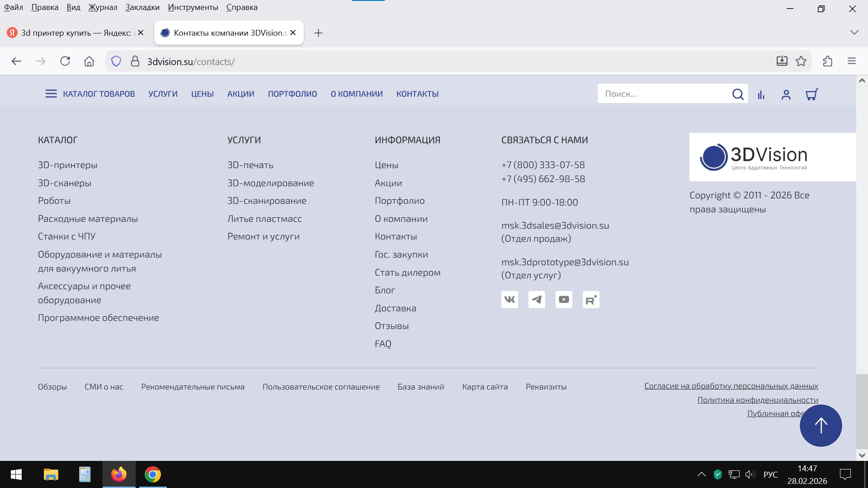The image size is (868, 488).
Task: Open the VK social network icon
Action: pyautogui.click(x=509, y=300)
